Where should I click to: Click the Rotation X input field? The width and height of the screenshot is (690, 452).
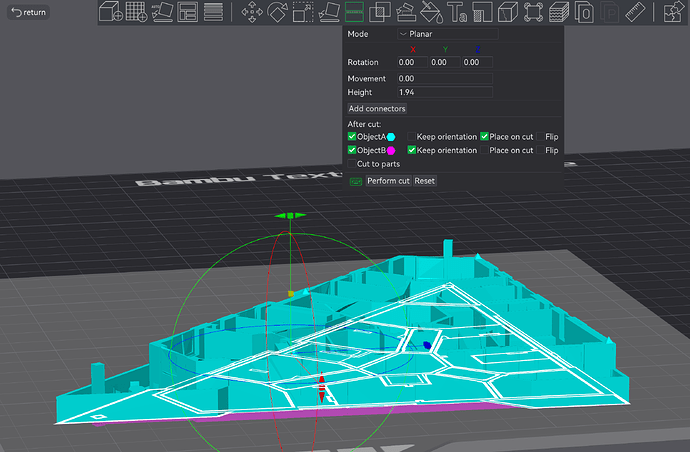(412, 62)
